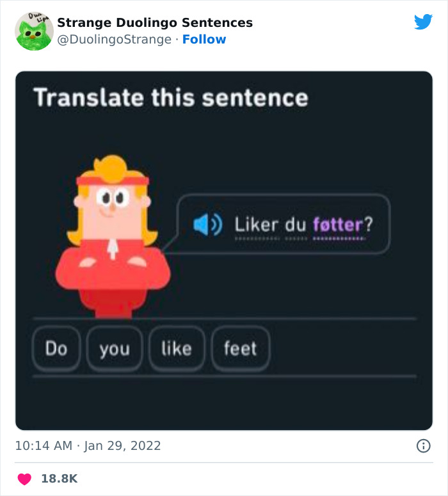This screenshot has width=448, height=496.
Task: Open the Strange Duolingo Sentences profile name
Action: 155,22
